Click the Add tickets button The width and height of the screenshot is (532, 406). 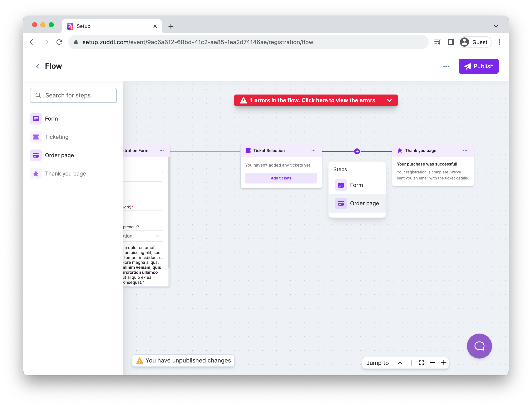[x=281, y=178]
